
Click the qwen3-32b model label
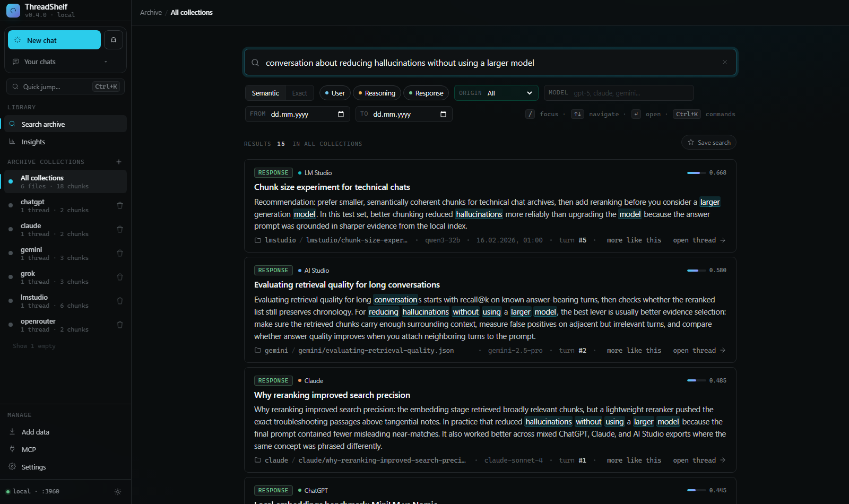coord(443,240)
